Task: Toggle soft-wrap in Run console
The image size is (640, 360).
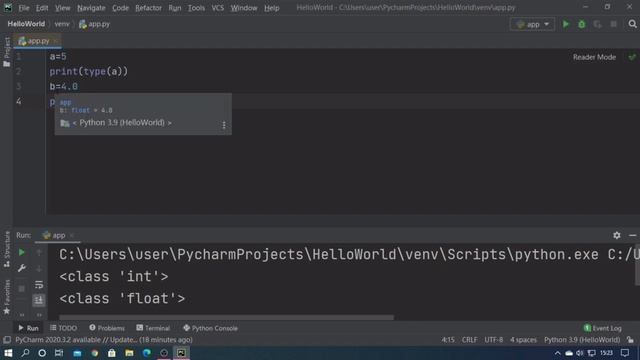Action: click(x=39, y=284)
